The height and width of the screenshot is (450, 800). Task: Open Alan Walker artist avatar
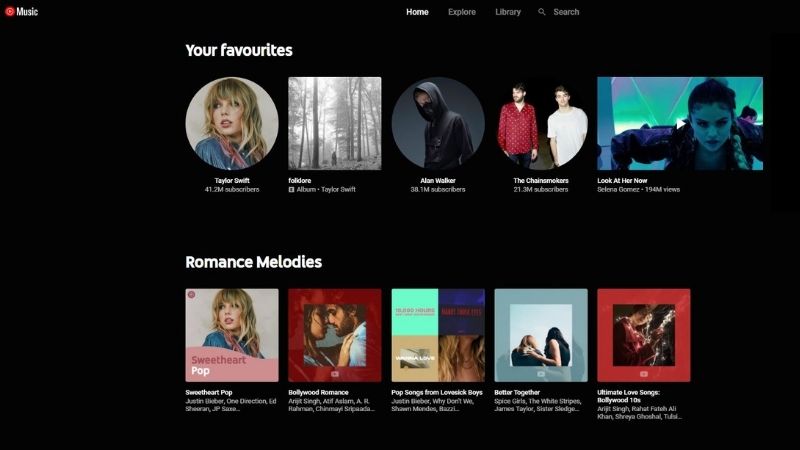[438, 123]
